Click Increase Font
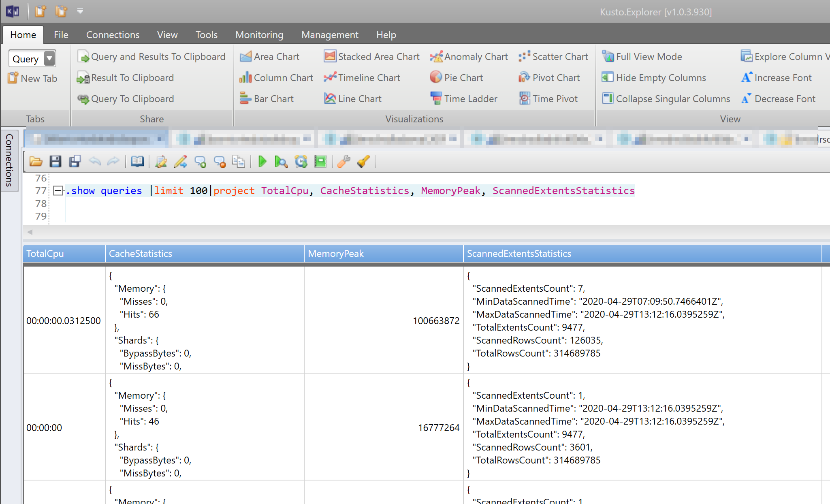This screenshot has width=830, height=504. pyautogui.click(x=776, y=78)
